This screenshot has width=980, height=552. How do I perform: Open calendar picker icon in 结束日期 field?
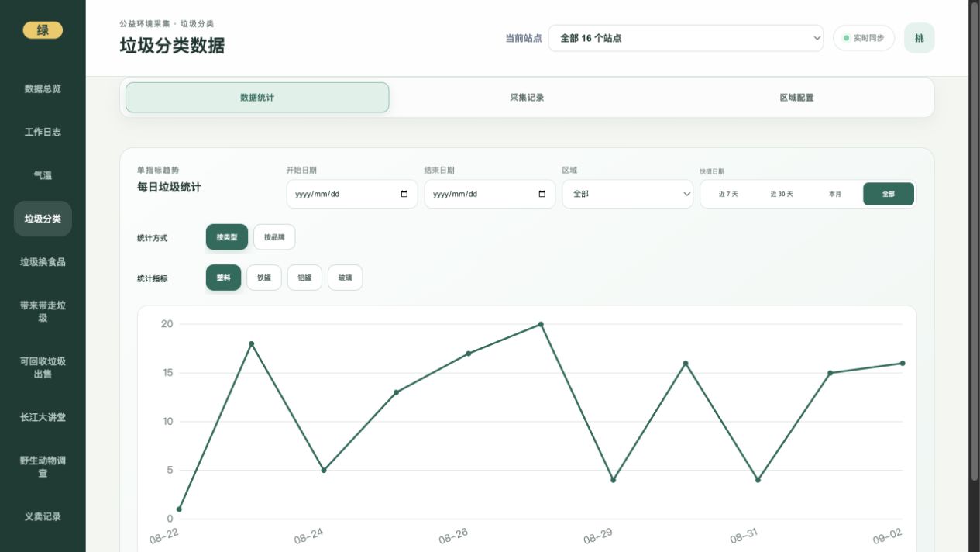point(542,194)
